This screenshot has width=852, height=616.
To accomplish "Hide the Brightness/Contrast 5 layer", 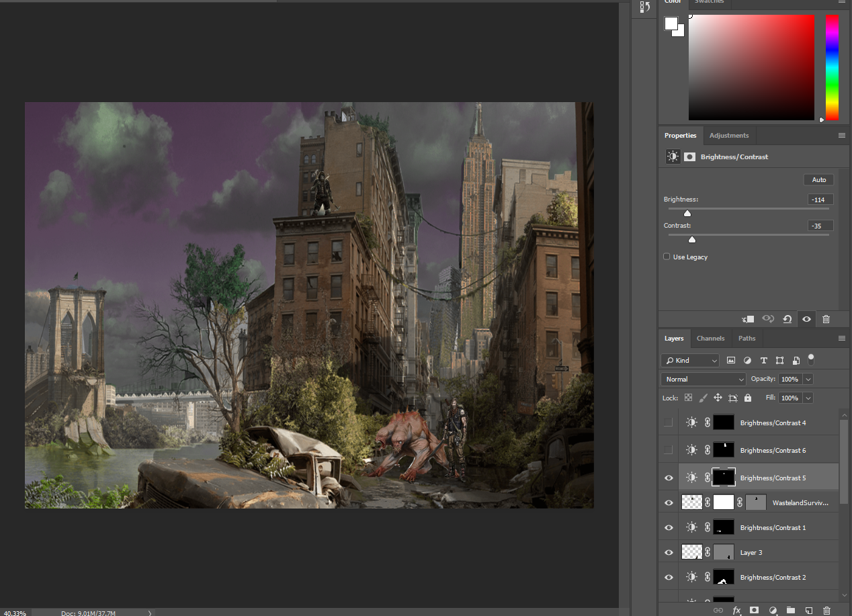I will [x=668, y=477].
